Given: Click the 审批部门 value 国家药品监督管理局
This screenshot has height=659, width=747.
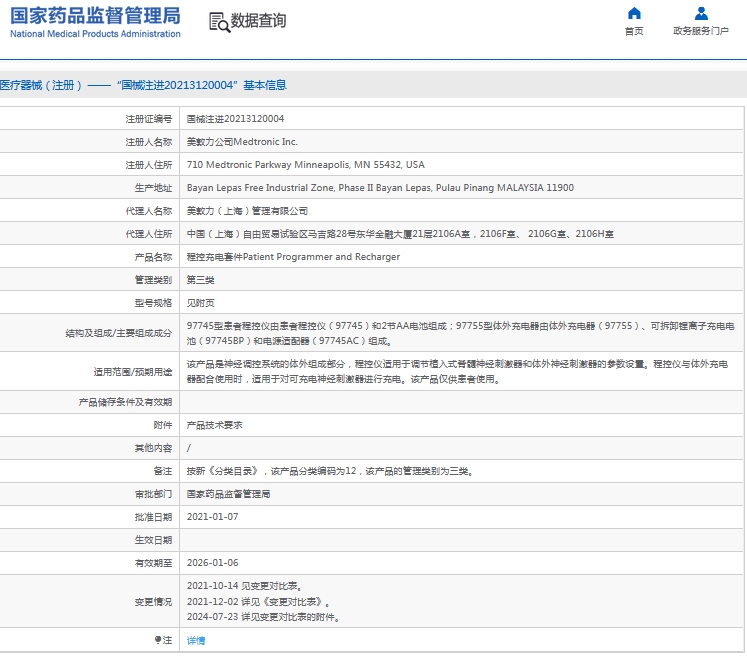Looking at the screenshot, I should click(x=228, y=494).
